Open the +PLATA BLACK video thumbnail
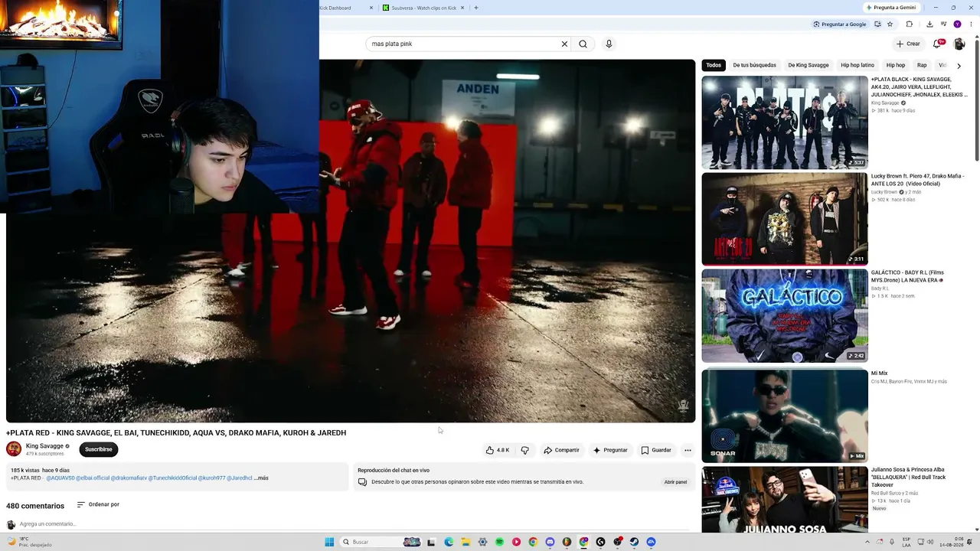The width and height of the screenshot is (980, 551). pos(785,122)
